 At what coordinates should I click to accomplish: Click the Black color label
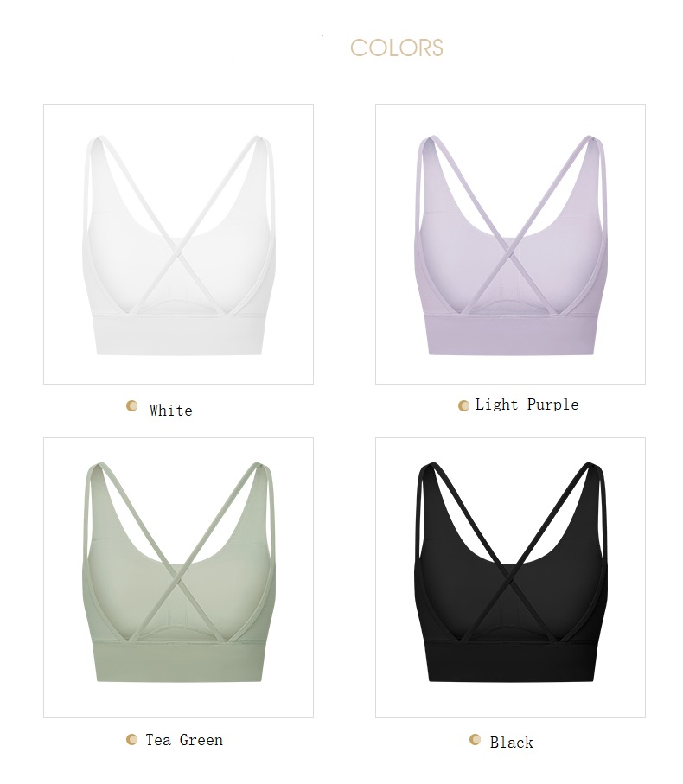pyautogui.click(x=512, y=743)
